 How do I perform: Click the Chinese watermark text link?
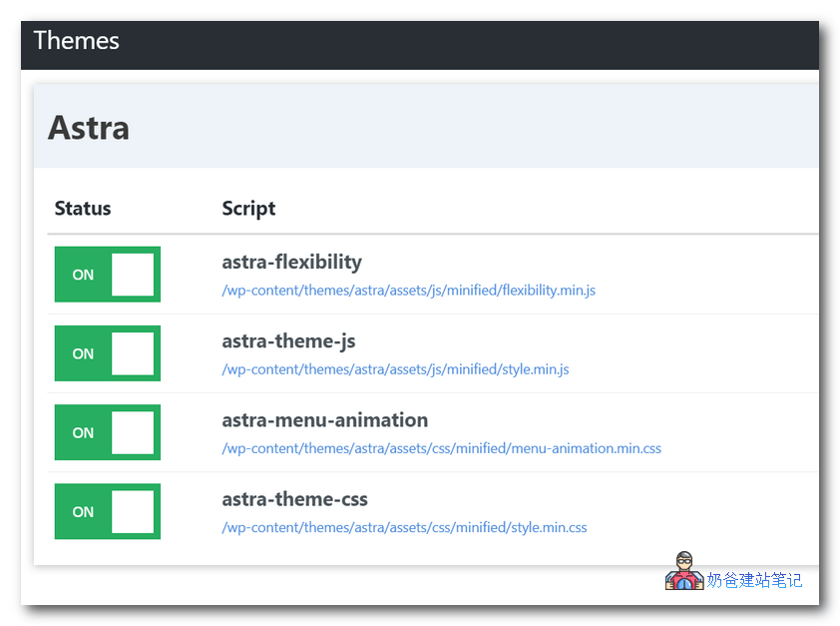[754, 580]
